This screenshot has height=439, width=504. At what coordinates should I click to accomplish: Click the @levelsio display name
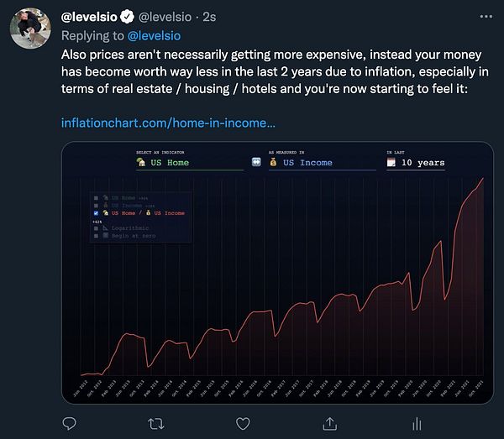tap(91, 17)
